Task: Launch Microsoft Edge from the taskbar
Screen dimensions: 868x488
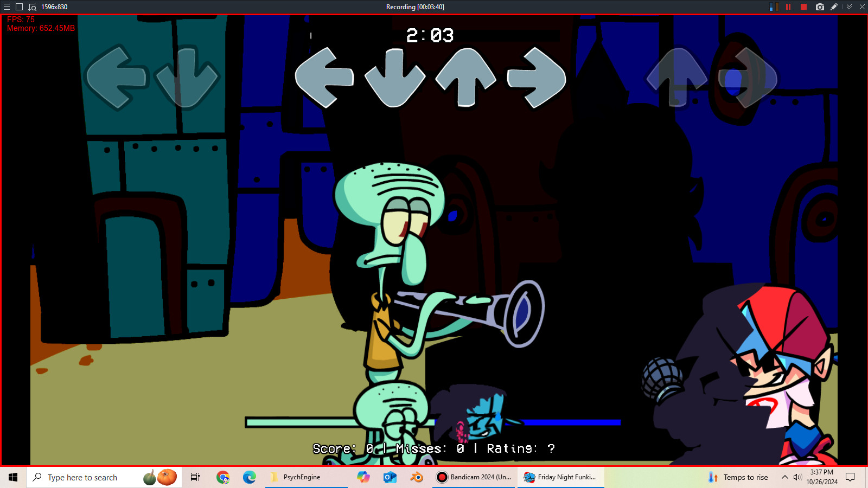Action: (249, 477)
